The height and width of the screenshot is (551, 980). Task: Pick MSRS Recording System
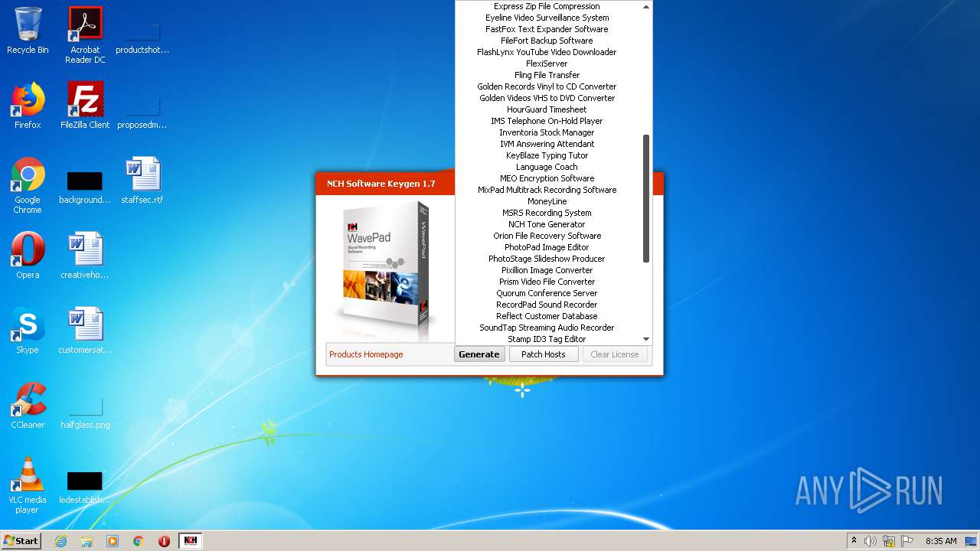[547, 213]
